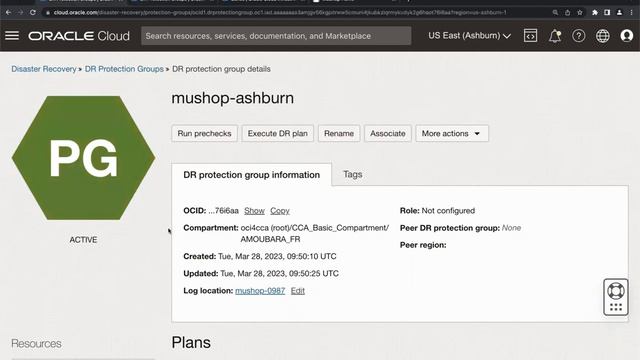Select the DR protection group information tab

tap(251, 175)
